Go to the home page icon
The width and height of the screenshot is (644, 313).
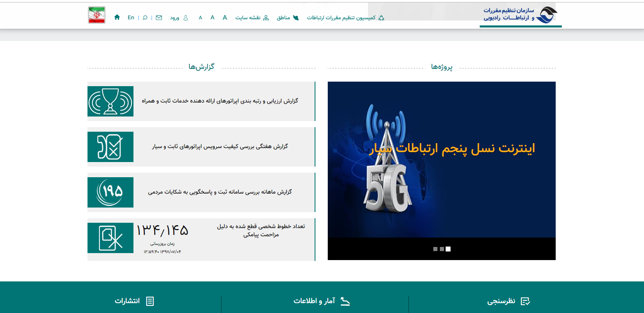(117, 17)
